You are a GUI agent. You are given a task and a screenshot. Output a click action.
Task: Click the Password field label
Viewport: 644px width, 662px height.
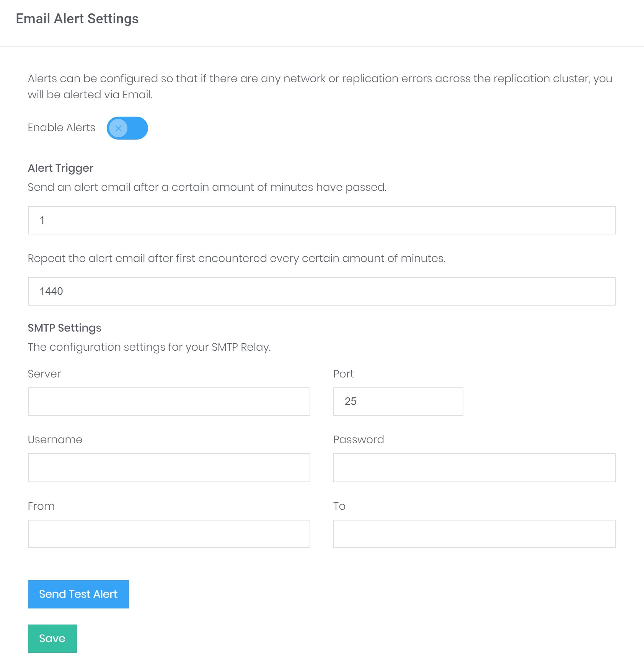pyautogui.click(x=359, y=440)
